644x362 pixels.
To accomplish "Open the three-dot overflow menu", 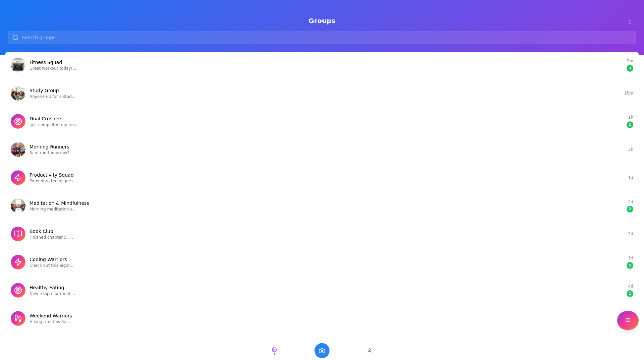I will tap(630, 22).
